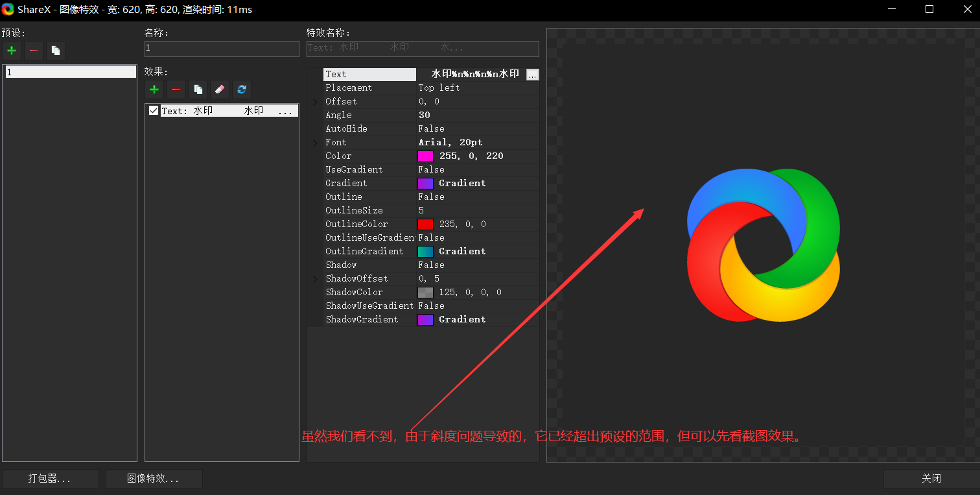980x495 pixels.
Task: Duplicate the selected effect
Action: coord(198,90)
